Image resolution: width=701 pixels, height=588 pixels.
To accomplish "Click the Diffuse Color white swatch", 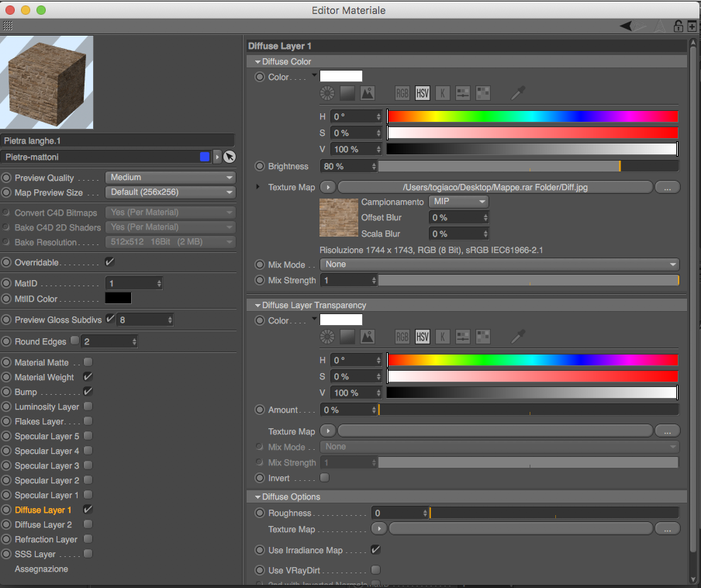I will [341, 76].
